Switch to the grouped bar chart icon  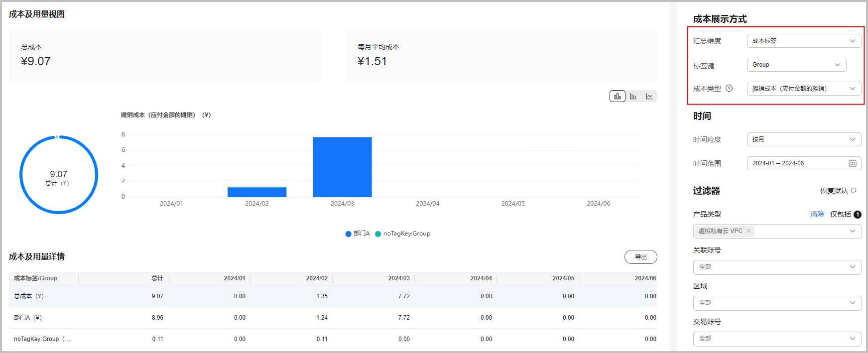coord(633,96)
